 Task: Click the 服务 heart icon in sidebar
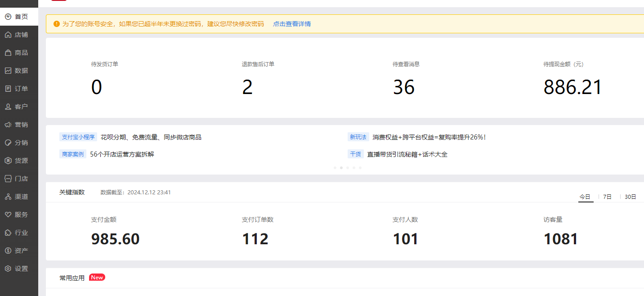8,215
